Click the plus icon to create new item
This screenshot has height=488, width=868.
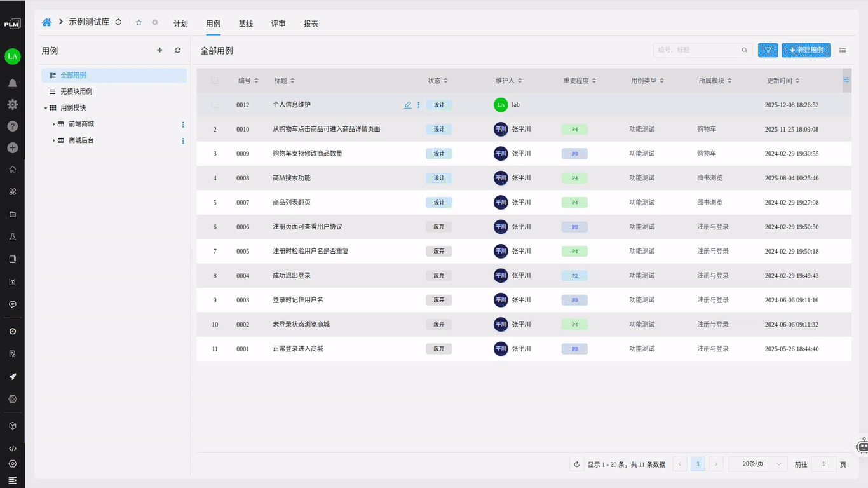[x=13, y=147]
